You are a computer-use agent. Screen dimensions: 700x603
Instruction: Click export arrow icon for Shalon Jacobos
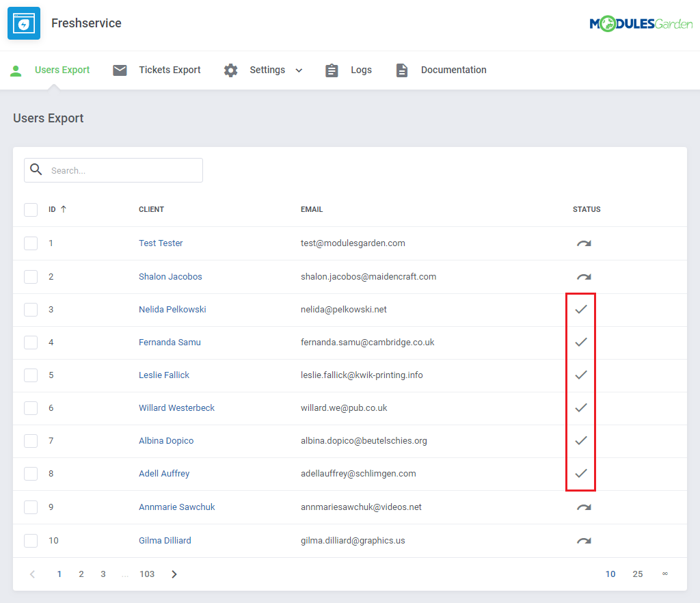584,277
